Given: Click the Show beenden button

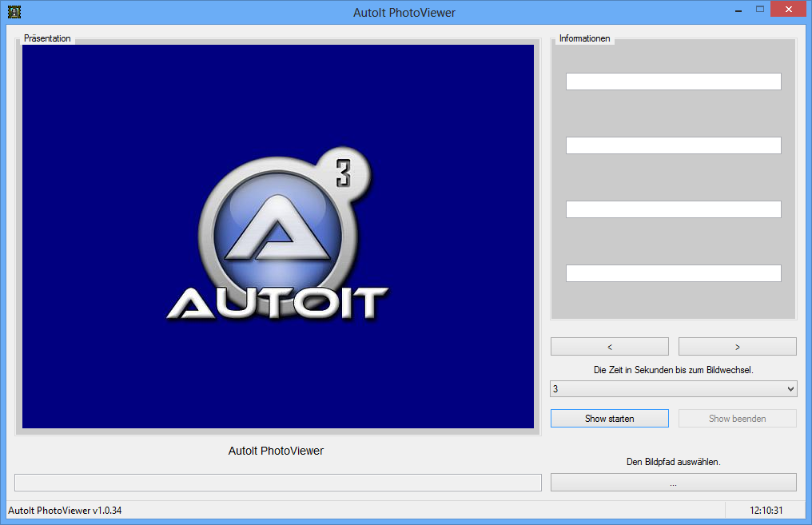Looking at the screenshot, I should point(737,419).
